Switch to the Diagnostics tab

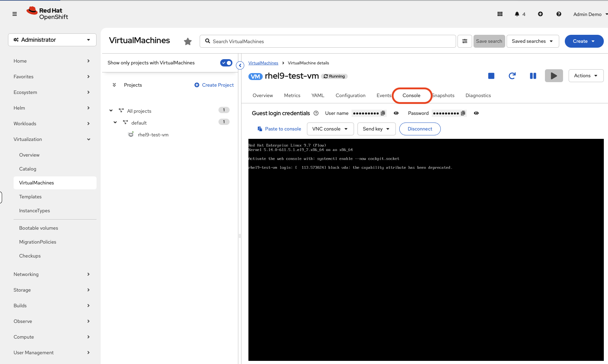pyautogui.click(x=478, y=95)
